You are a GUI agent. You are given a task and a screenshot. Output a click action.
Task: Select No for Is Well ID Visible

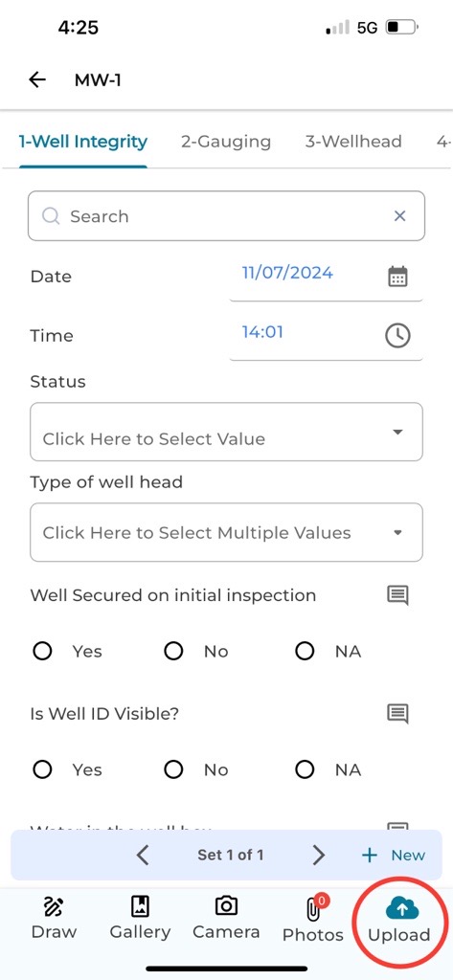(173, 770)
